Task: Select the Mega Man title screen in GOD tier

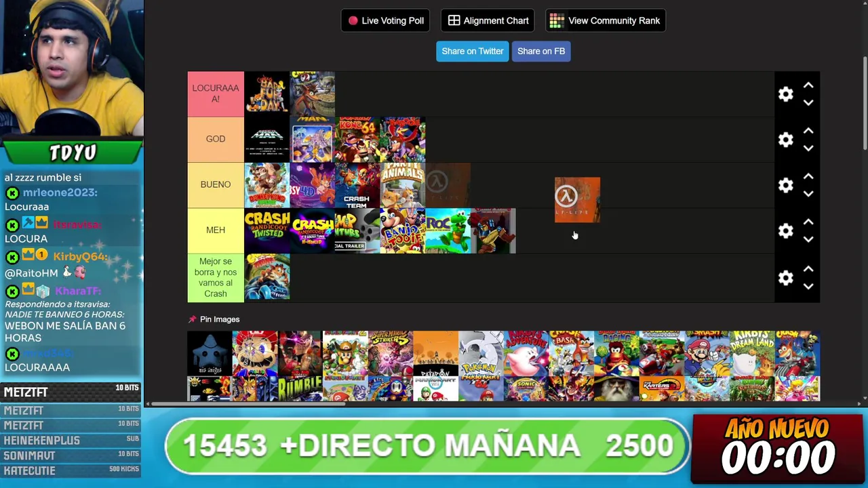Action: click(x=267, y=140)
